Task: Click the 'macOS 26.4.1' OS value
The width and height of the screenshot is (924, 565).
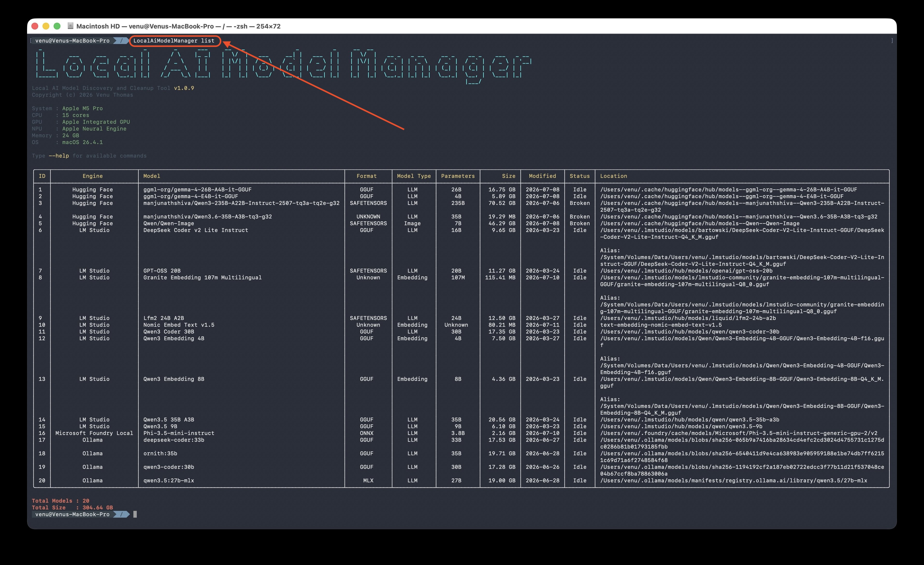Action: (82, 142)
